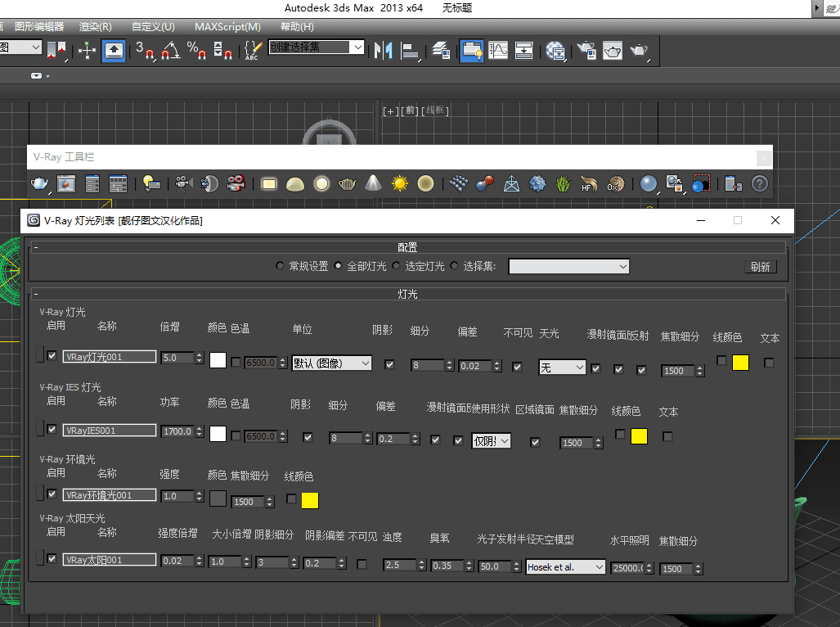
Task: Open the 图形编辑器 menu
Action: click(39, 27)
